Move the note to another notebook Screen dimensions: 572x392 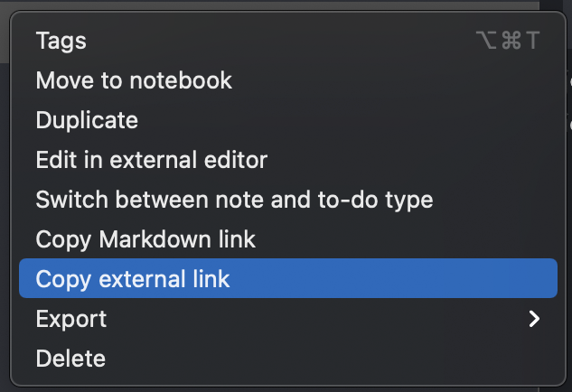click(288, 79)
